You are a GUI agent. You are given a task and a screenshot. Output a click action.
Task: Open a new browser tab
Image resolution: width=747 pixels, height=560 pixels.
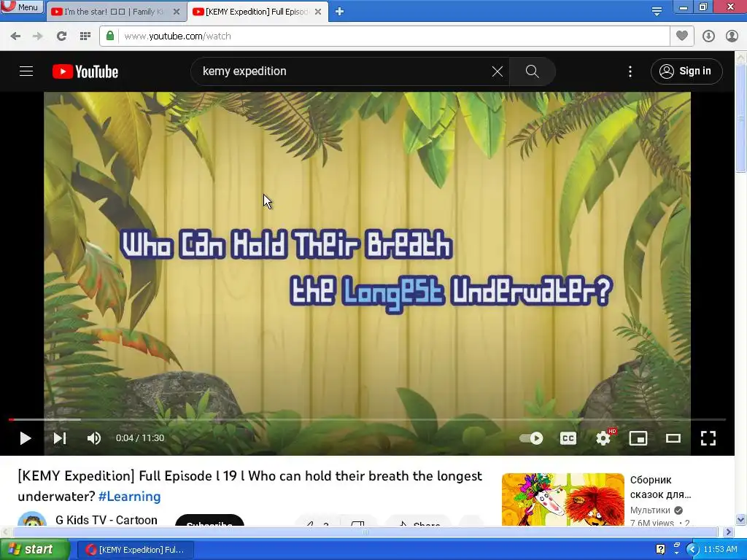[339, 12]
